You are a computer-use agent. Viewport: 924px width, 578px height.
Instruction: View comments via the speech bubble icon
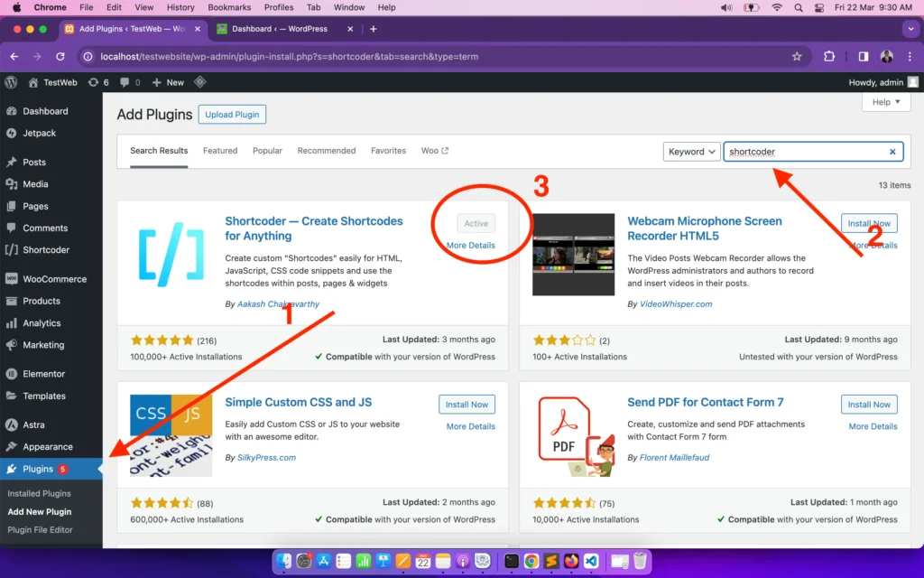click(130, 82)
